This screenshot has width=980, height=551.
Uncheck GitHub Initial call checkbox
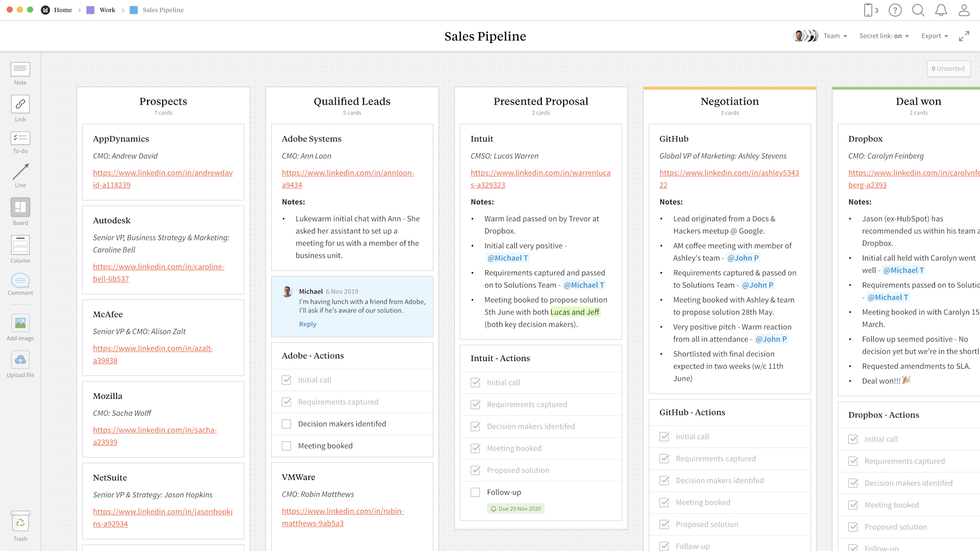coord(664,437)
